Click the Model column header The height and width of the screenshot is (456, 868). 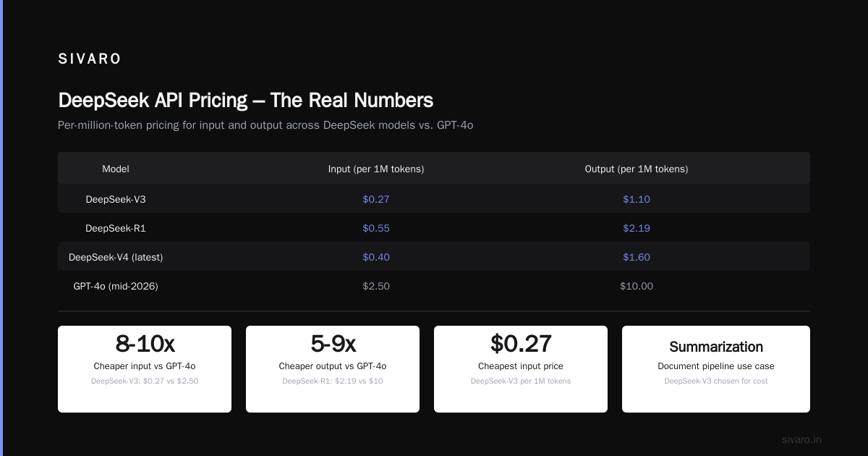click(116, 169)
